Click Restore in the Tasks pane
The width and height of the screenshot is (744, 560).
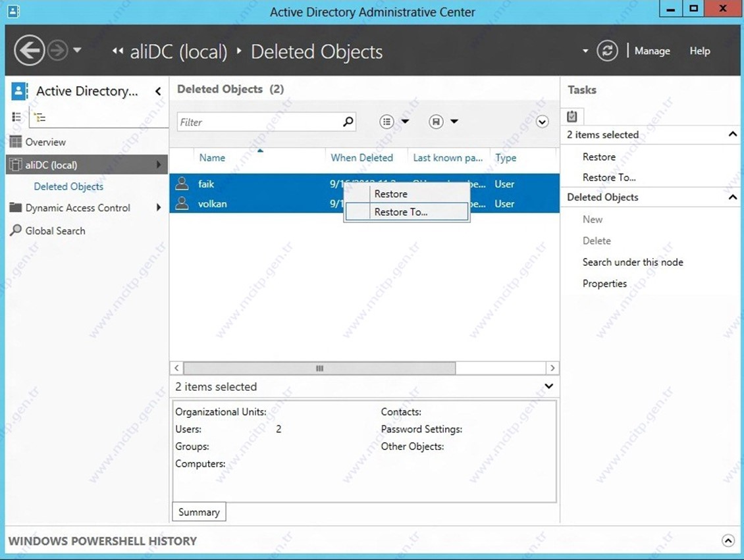(598, 157)
